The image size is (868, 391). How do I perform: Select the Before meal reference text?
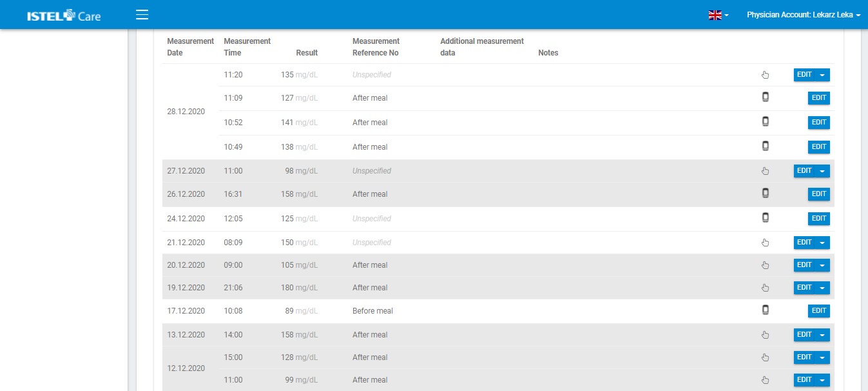pos(372,311)
